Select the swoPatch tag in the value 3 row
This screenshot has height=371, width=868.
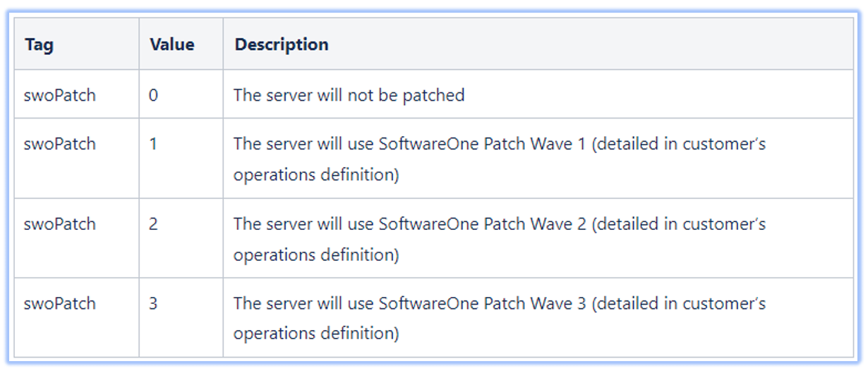(59, 304)
